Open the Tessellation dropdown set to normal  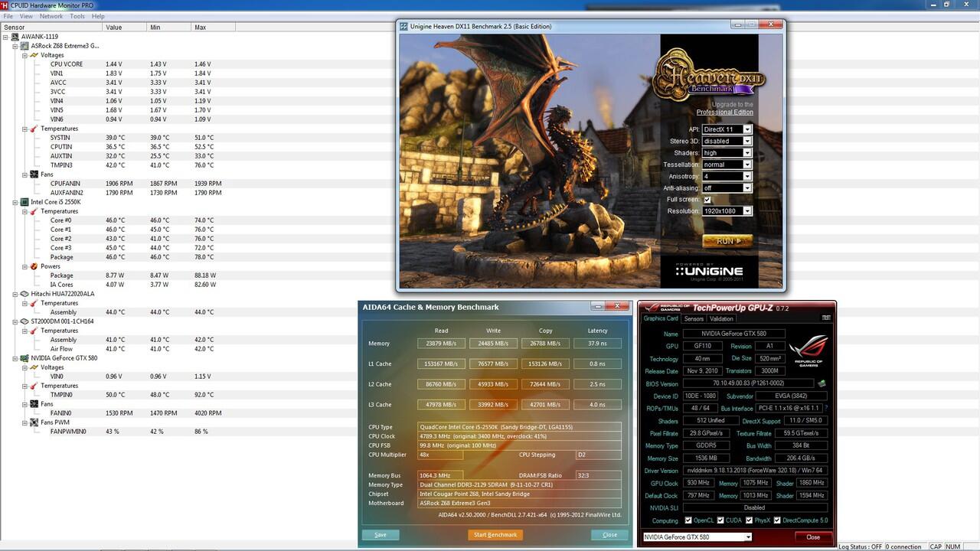pyautogui.click(x=727, y=165)
